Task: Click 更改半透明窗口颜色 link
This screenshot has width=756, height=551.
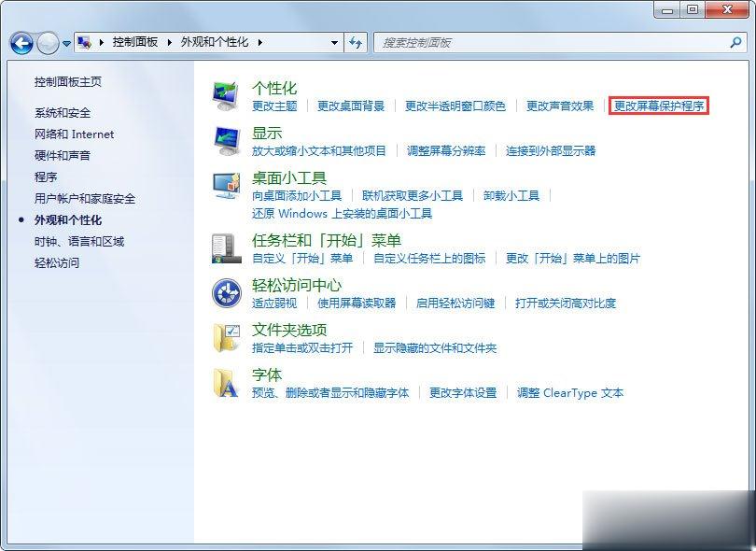Action: [x=455, y=106]
